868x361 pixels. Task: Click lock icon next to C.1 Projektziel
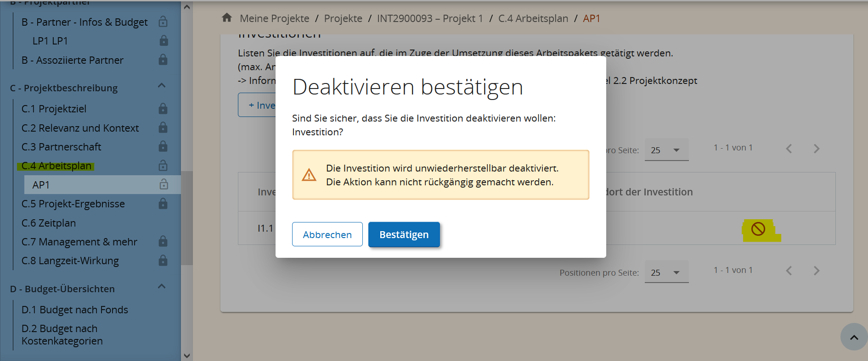pos(163,109)
